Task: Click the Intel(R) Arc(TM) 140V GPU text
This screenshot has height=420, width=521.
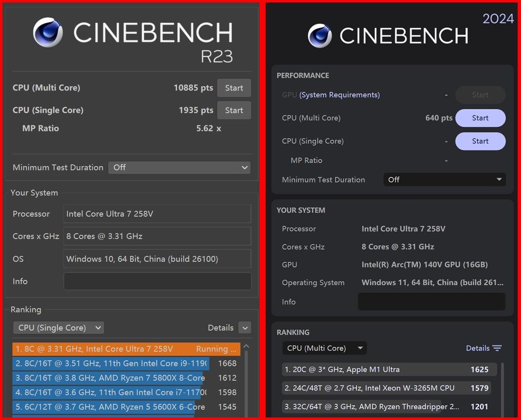Action: pyautogui.click(x=424, y=264)
